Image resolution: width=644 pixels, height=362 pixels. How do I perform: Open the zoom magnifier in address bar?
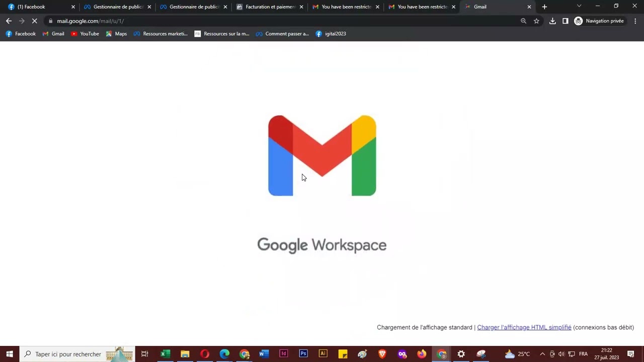click(x=523, y=21)
